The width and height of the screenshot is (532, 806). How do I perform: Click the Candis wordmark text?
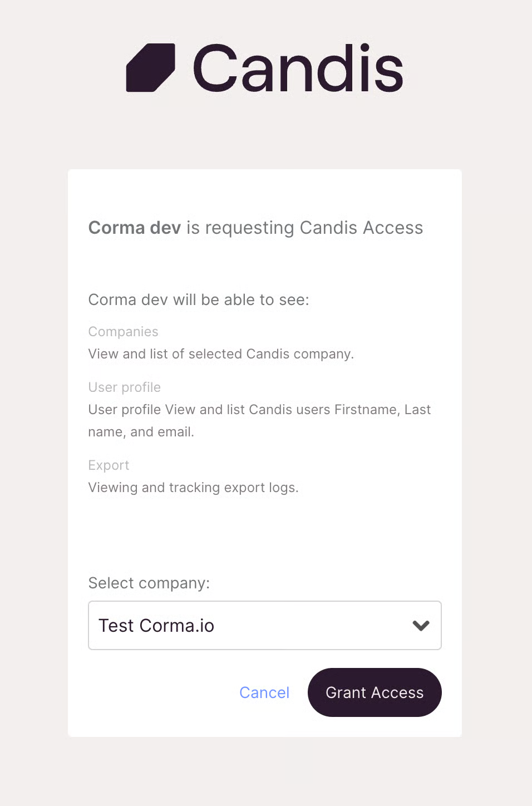[x=298, y=68]
